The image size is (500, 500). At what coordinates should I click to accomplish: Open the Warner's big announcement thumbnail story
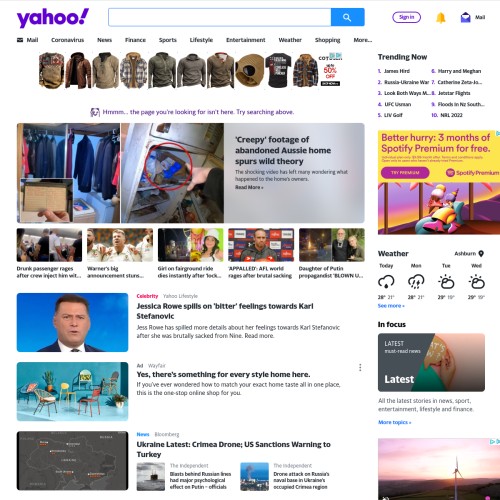tap(120, 253)
